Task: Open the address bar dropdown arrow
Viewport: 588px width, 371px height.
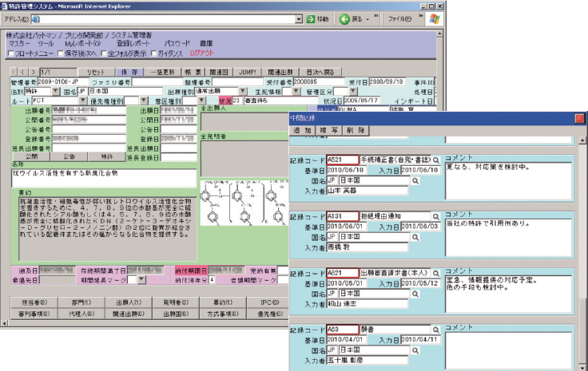Action: (x=299, y=19)
